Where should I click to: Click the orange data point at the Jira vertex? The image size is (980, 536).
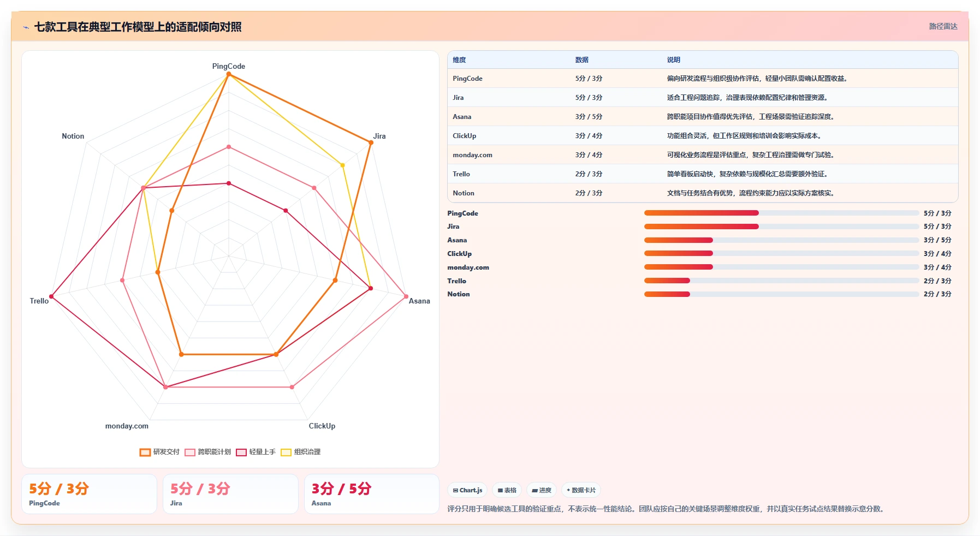371,142
